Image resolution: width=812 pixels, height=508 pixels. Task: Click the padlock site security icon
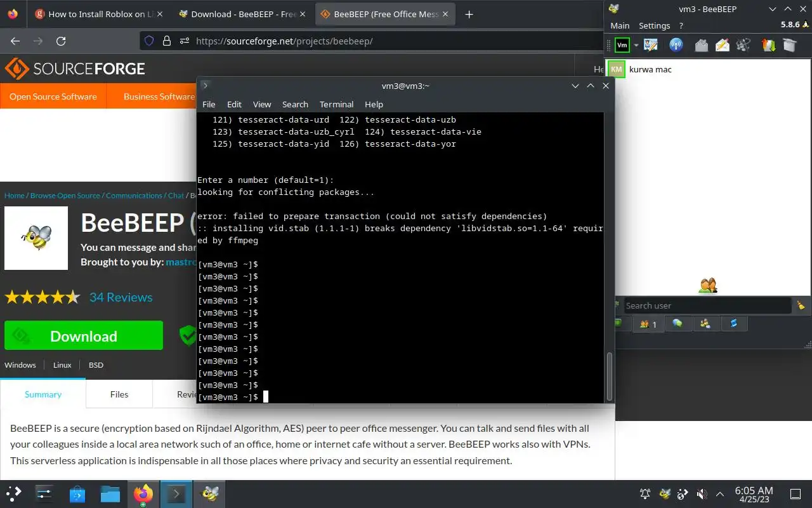(167, 41)
